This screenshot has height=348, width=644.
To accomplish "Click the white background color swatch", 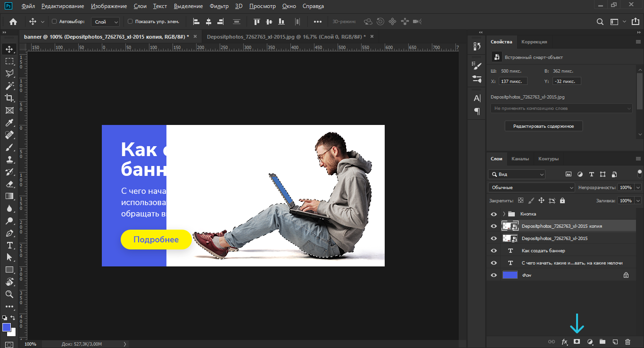I will point(13,333).
